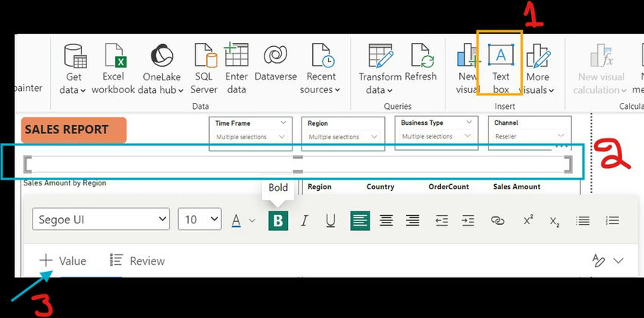The width and height of the screenshot is (644, 318).
Task: Align text left
Action: pyautogui.click(x=360, y=221)
